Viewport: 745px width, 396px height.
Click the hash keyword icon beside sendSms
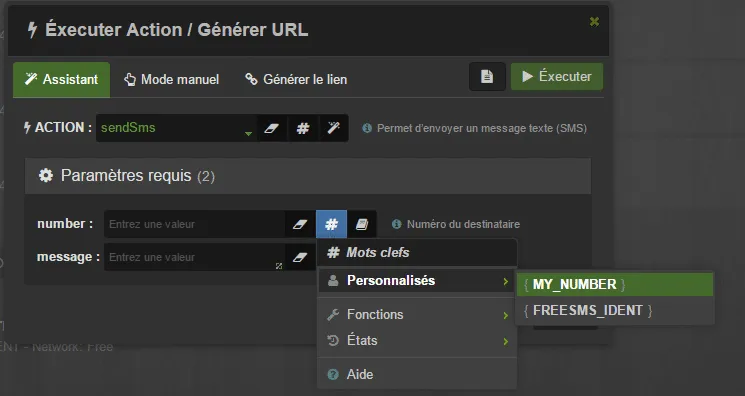pyautogui.click(x=303, y=128)
